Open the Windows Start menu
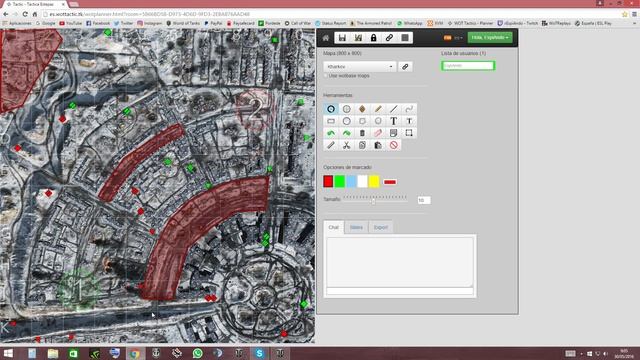This screenshot has height=360, width=640. click(8, 353)
